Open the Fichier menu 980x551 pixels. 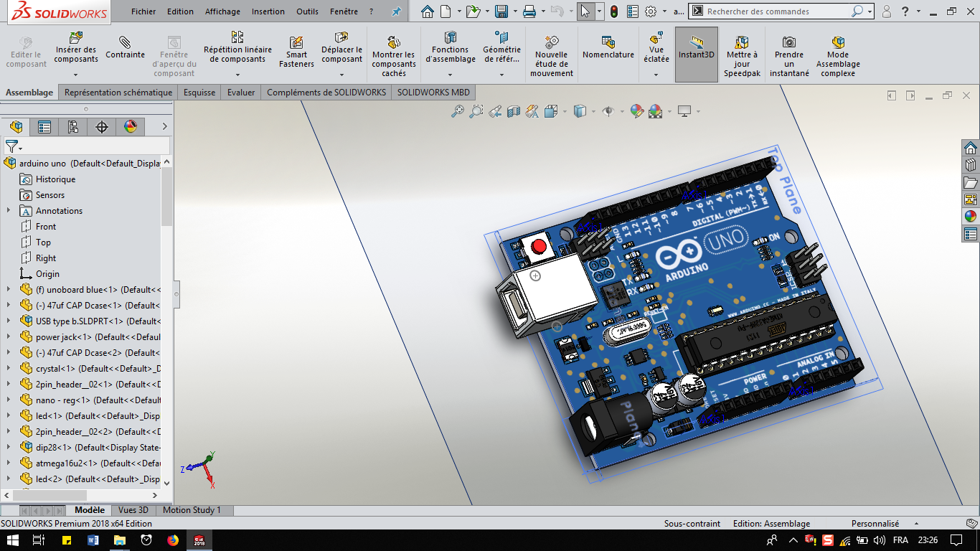(x=143, y=11)
